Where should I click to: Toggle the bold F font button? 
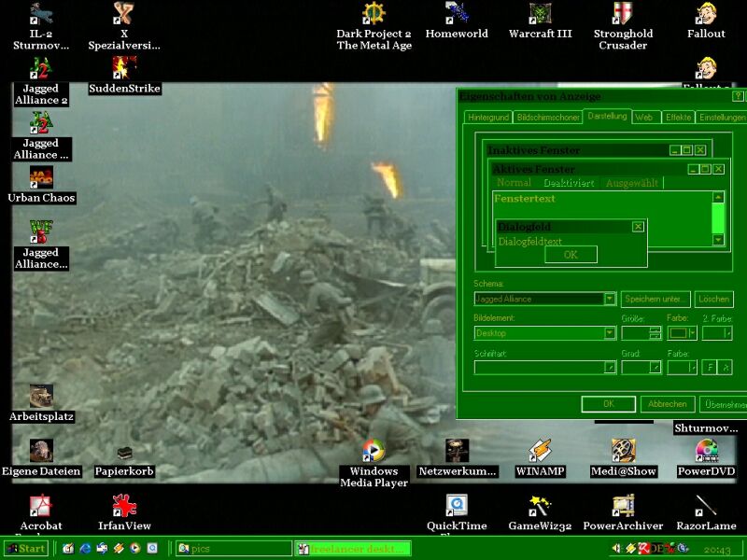pos(710,367)
